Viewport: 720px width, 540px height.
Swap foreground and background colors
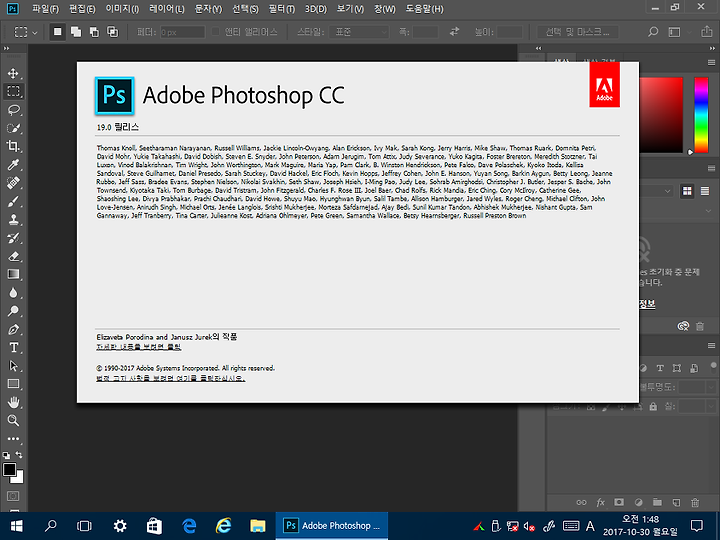19,455
